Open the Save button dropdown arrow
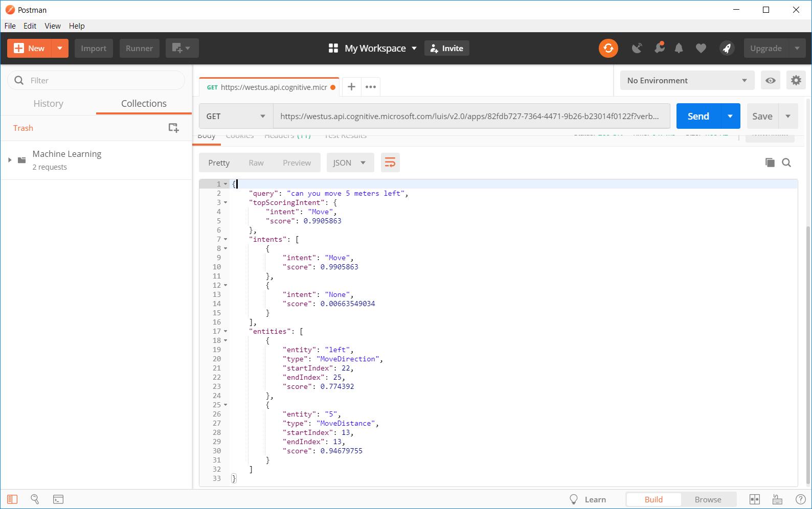 [788, 116]
